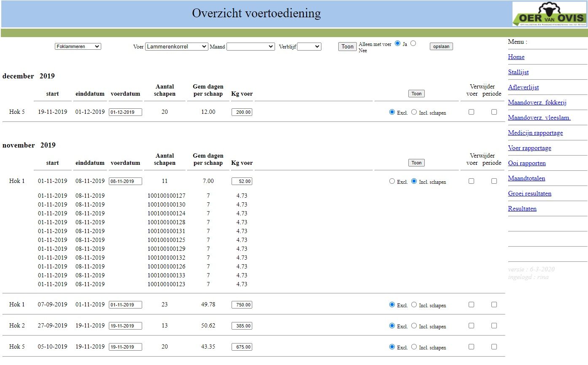This screenshot has width=588, height=365.
Task: Tick Verwijder periode checkbox for Hok 2
Action: pos(494,326)
